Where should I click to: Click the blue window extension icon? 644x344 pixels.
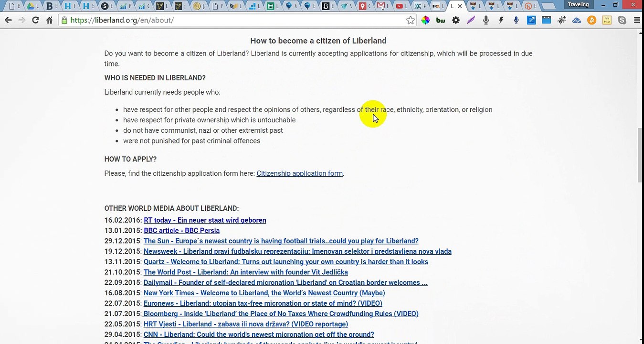(x=547, y=20)
